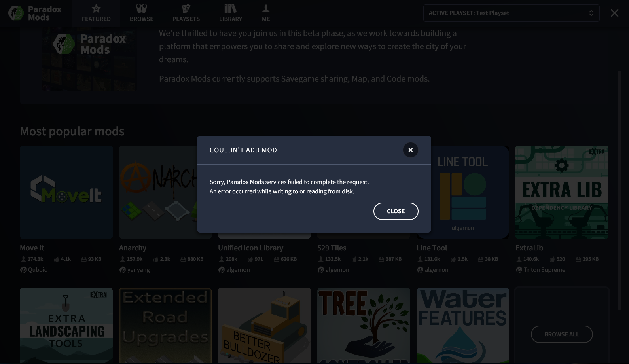Switch to the Browse tab
629x364 pixels.
tap(142, 13)
